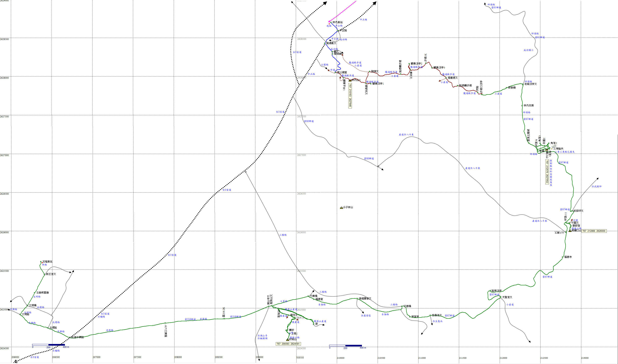Click the T67 212866 2626000 coordinate box
Image resolution: width=618 pixels, height=364 pixels.
pos(594,231)
